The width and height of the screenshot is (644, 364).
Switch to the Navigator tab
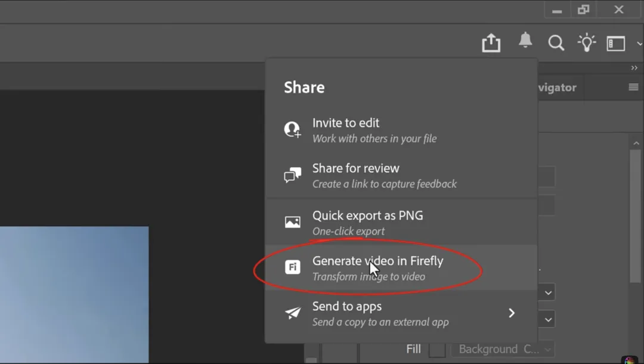(x=555, y=87)
